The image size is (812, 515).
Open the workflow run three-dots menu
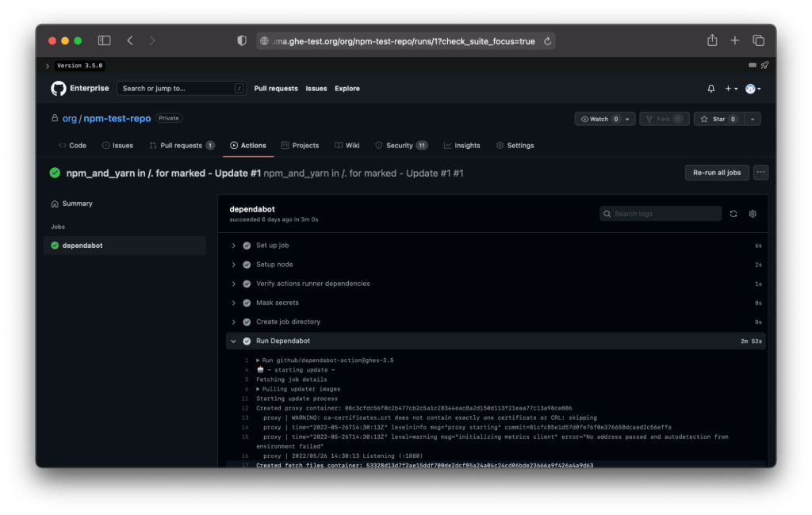[x=760, y=173]
